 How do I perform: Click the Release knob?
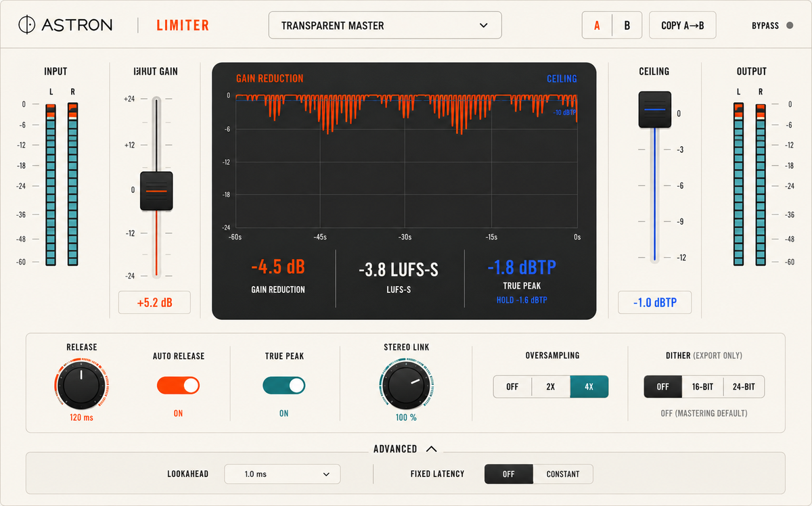point(81,385)
